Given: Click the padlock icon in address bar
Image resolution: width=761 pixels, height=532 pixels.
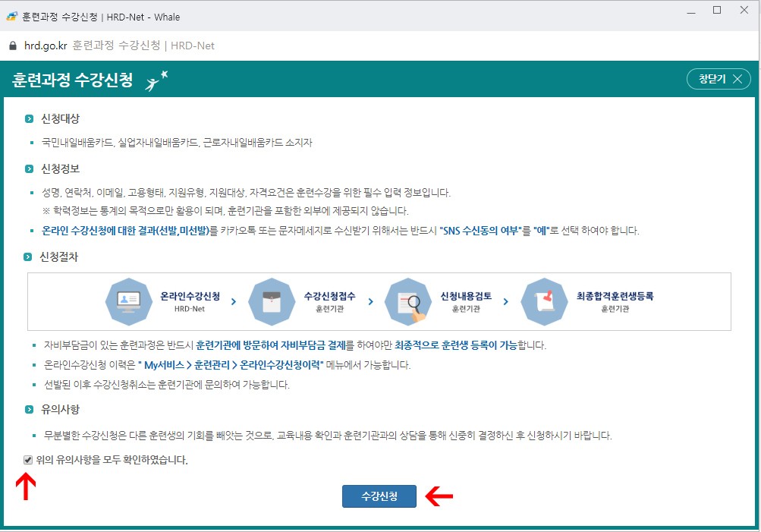Looking at the screenshot, I should (12, 46).
